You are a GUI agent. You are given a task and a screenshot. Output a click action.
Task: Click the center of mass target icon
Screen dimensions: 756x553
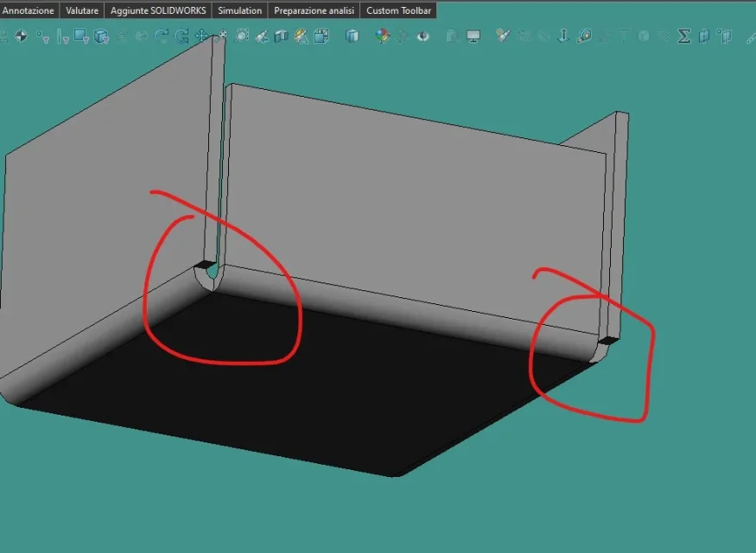point(22,36)
